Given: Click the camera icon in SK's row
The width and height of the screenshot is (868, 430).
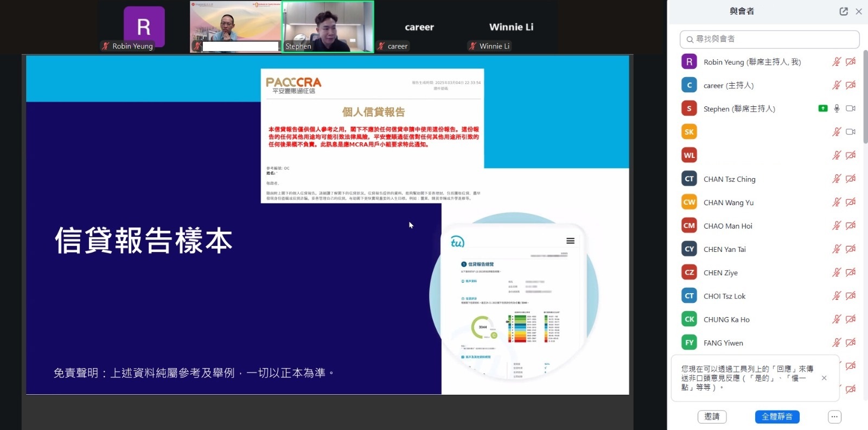Looking at the screenshot, I should (x=850, y=132).
